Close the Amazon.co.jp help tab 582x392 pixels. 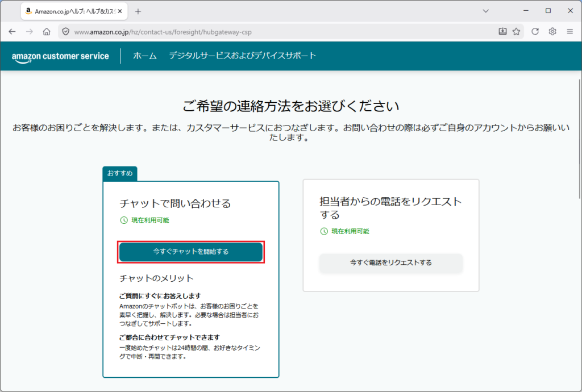pos(119,11)
